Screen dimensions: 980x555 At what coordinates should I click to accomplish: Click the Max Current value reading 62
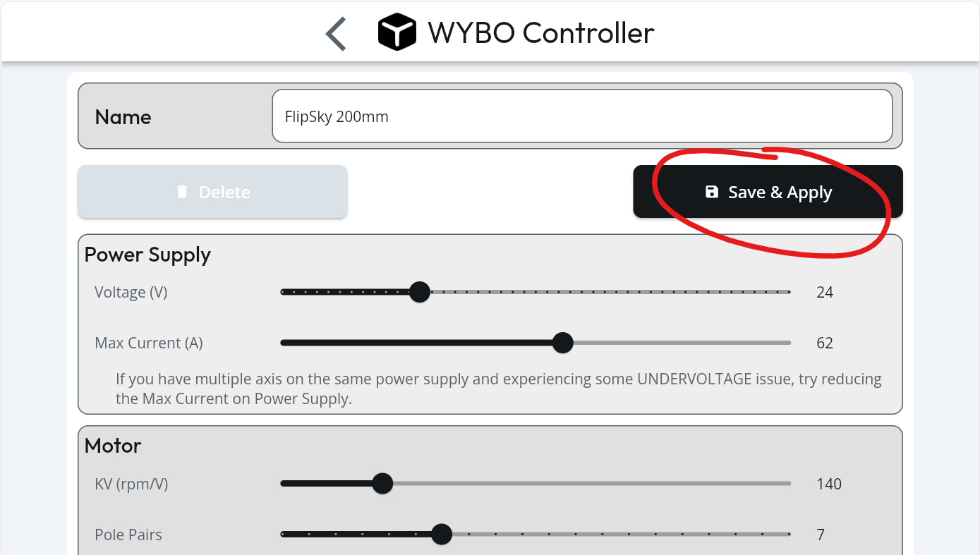(825, 343)
